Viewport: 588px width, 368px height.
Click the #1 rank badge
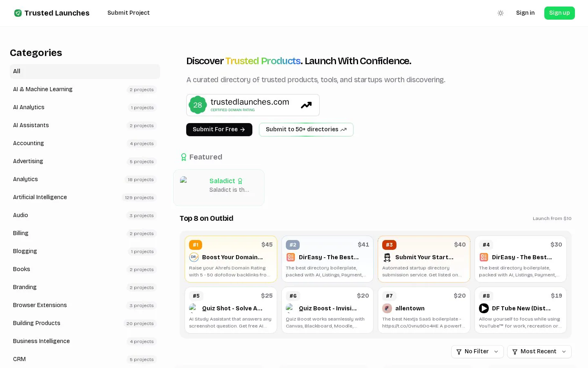click(196, 245)
